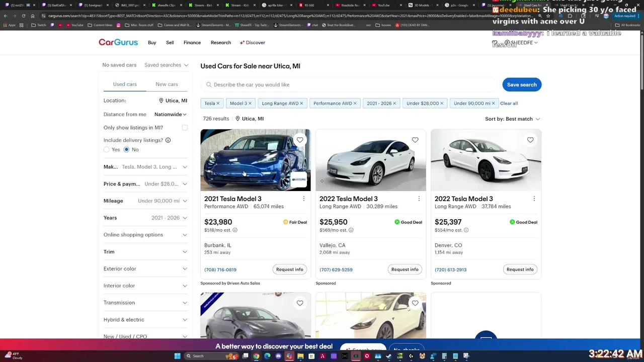644x362 pixels.
Task: Open Steam from the taskbar
Action: click(389, 356)
